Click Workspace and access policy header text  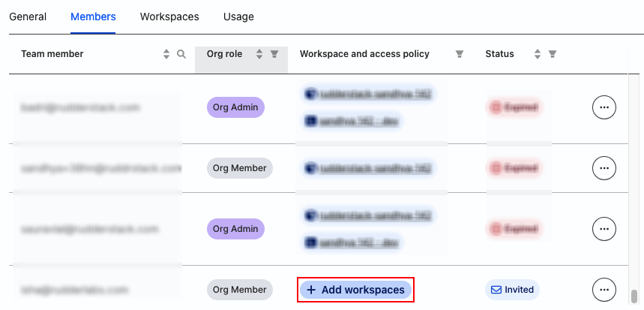click(364, 54)
